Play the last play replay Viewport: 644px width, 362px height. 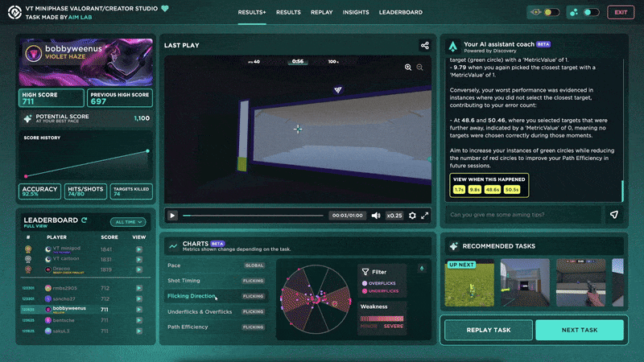172,216
